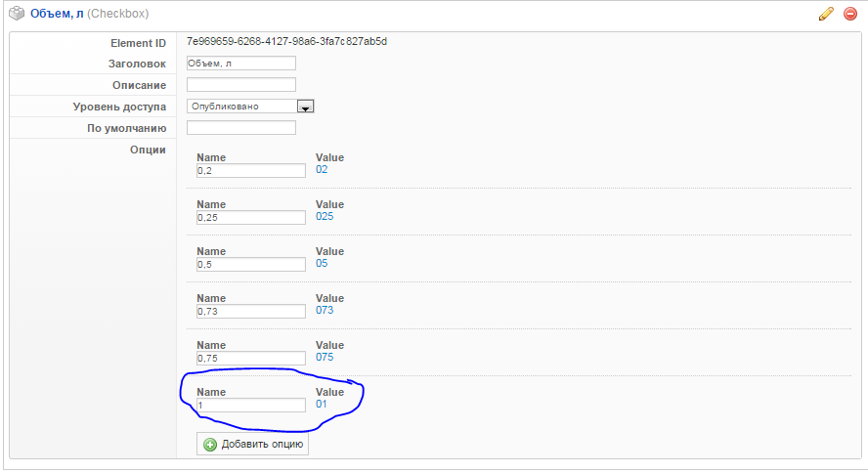868x473 pixels.
Task: Edit the Name field containing 0,5
Action: pos(251,264)
